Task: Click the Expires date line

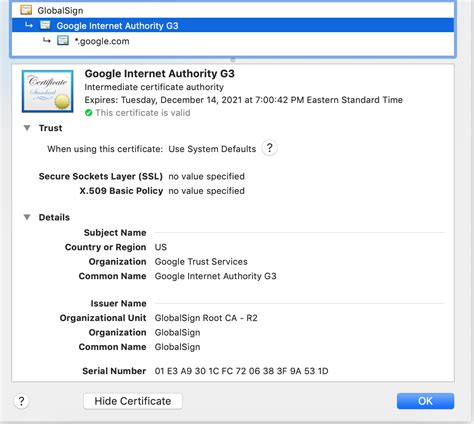Action: 244,100
